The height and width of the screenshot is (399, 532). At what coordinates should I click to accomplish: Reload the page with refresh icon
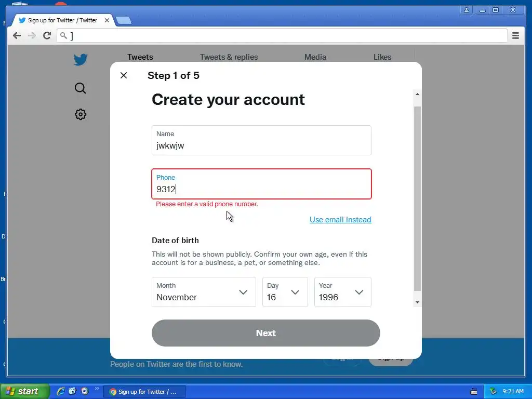[x=47, y=36]
